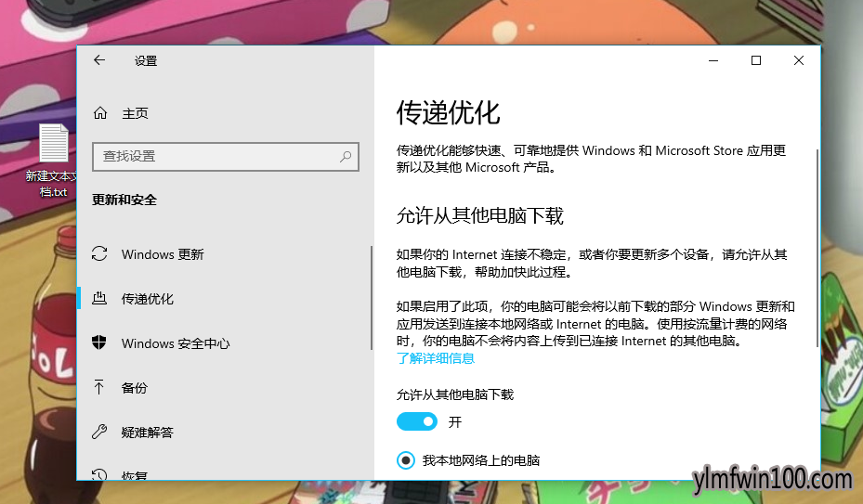863x504 pixels.
Task: Select 我本地网络上的电脑 radio button
Action: point(406,460)
